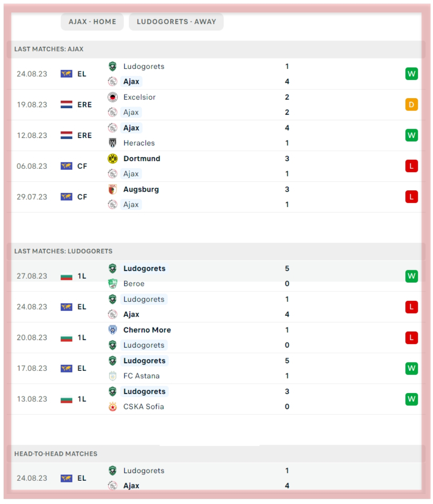
Task: Open the 13.08.23 Ludogorets vs CSKA Sofia match
Action: click(x=216, y=399)
